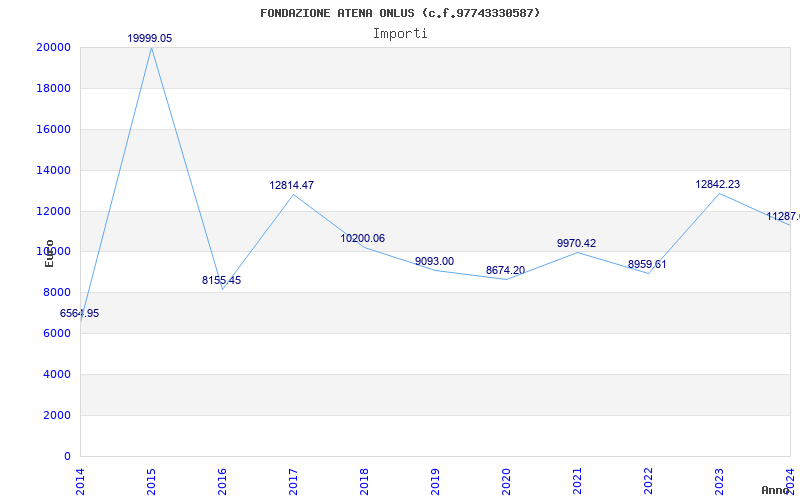Click x-axis year 2023
Screen dimensions: 800x500
719,481
